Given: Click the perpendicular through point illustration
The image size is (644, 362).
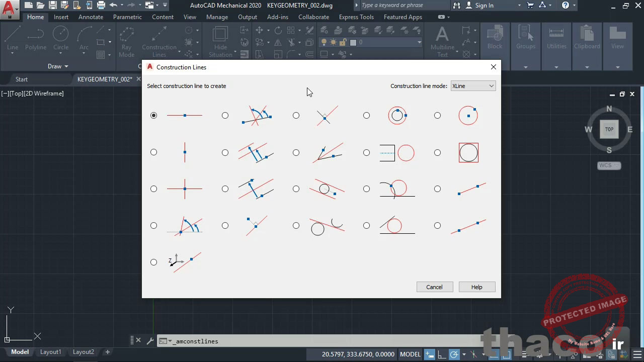Looking at the screenshot, I should coord(256,226).
